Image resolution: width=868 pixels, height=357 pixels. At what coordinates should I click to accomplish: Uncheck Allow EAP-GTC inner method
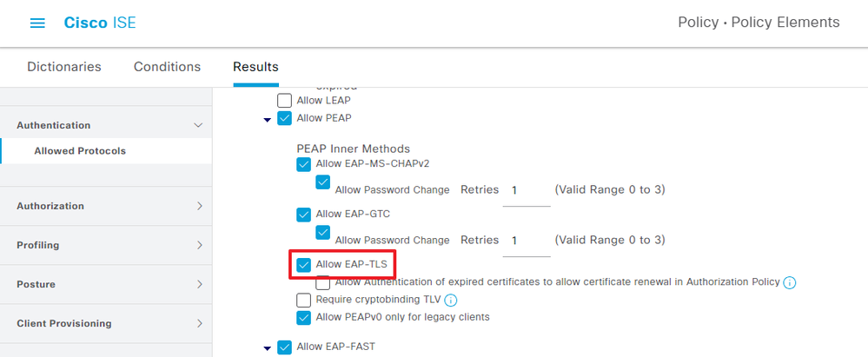pyautogui.click(x=303, y=215)
